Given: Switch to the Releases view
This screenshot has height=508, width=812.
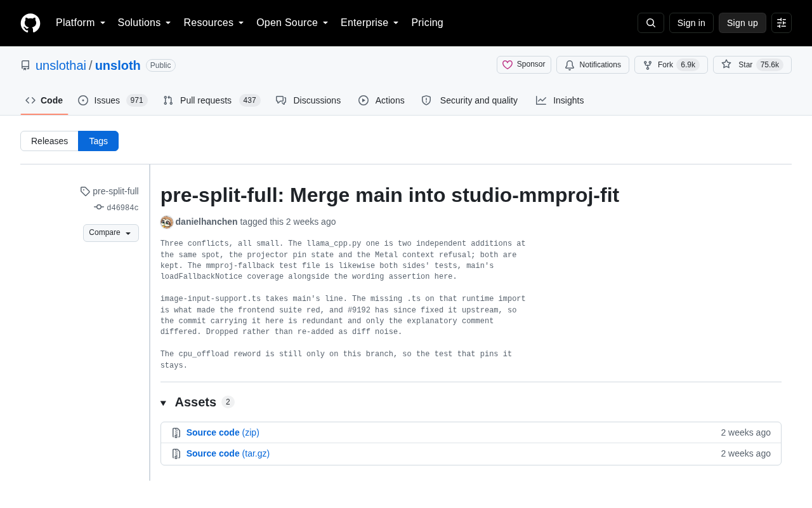Looking at the screenshot, I should [x=49, y=141].
